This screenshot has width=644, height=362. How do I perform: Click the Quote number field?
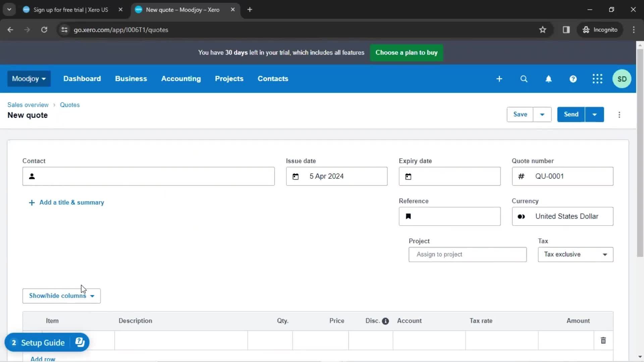pyautogui.click(x=562, y=176)
